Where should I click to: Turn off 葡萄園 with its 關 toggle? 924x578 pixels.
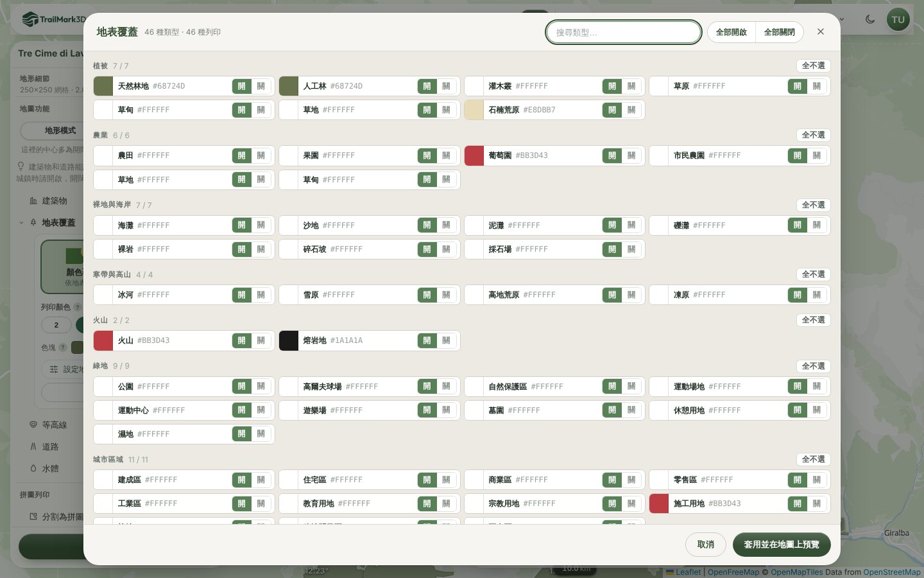point(631,155)
